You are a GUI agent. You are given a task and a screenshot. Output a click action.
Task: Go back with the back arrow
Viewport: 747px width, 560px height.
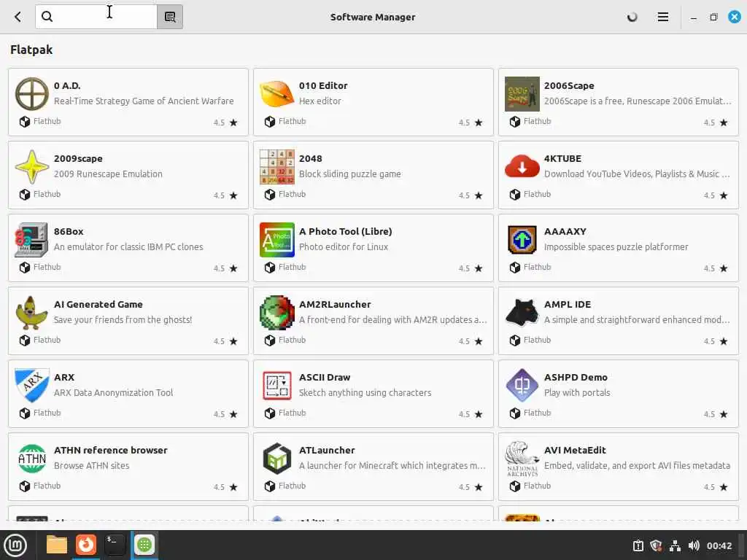(18, 17)
